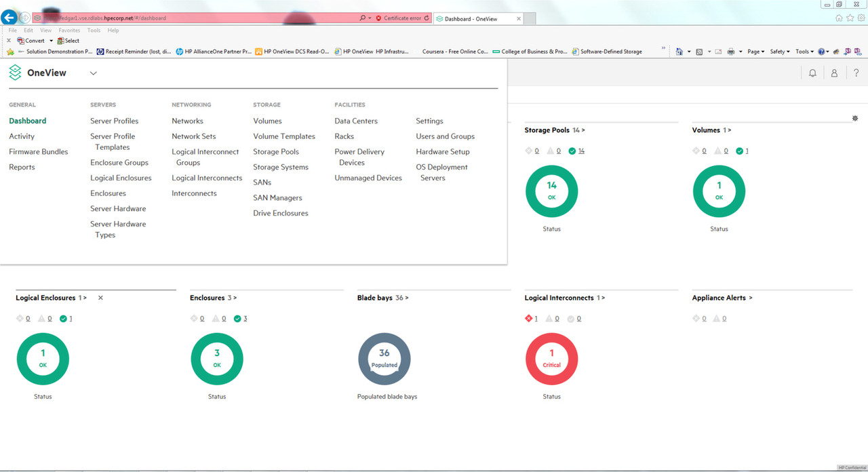
Task: Select the Dashboard - OneView browser tab
Action: tap(475, 19)
